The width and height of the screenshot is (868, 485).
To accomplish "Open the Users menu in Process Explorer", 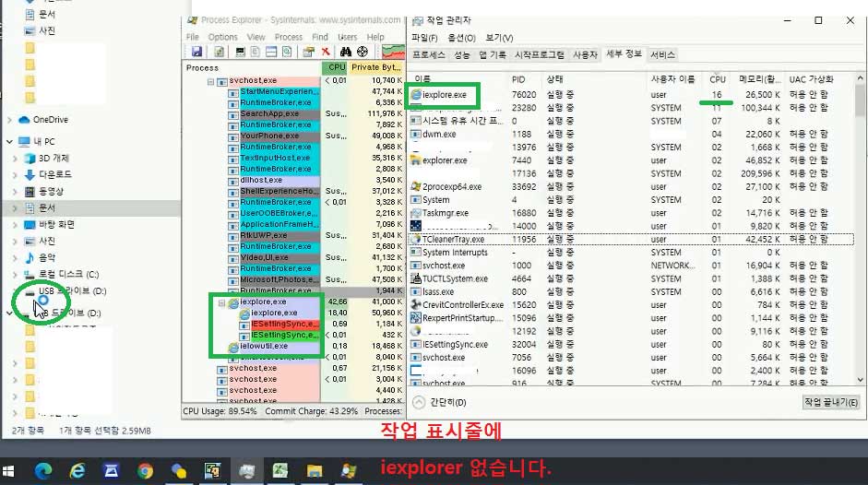I will 347,37.
